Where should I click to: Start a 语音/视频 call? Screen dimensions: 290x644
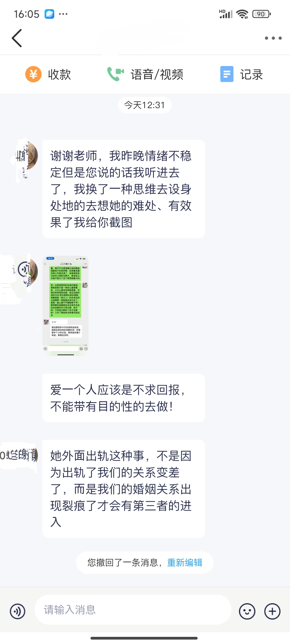(145, 74)
